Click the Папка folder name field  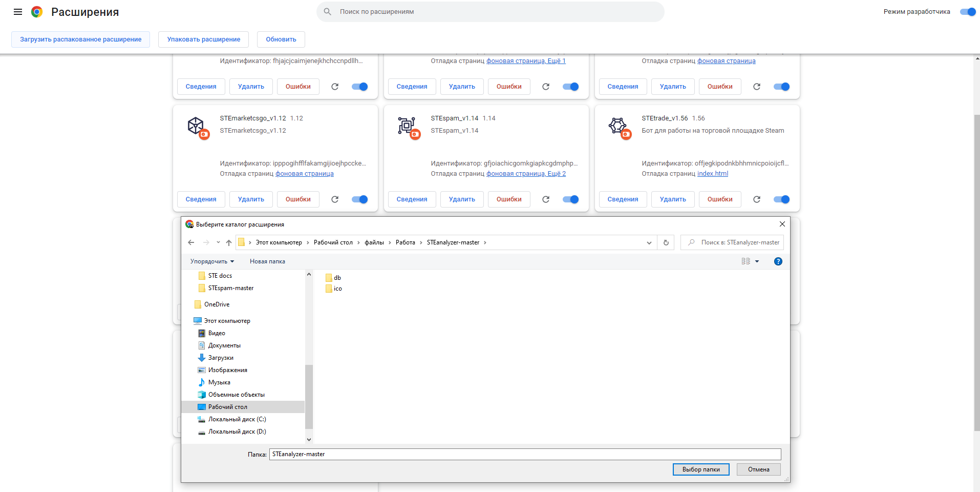[525, 454]
